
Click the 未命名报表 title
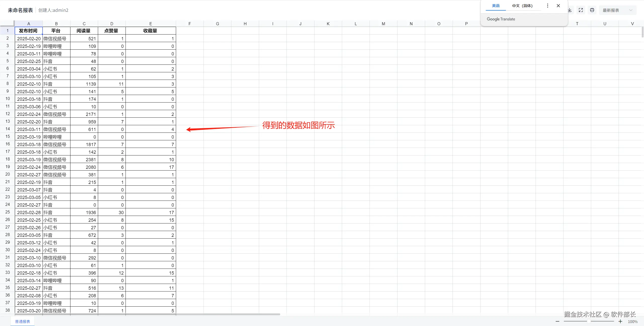[x=20, y=10]
